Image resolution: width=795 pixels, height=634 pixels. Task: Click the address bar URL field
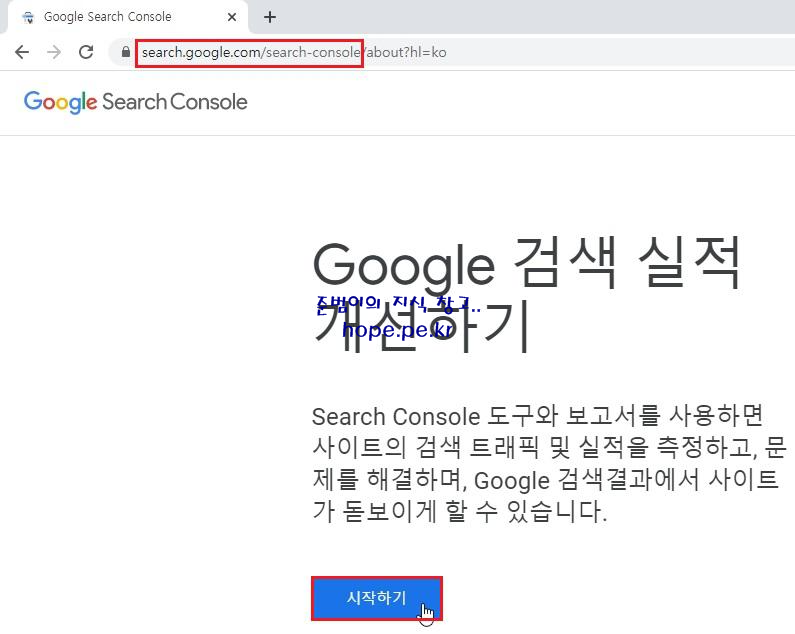[451, 52]
